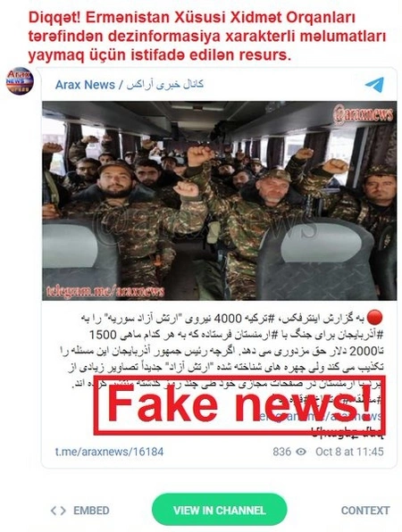This screenshot has height=532, width=402.
Task: Select the EMBED text label
Action: click(91, 511)
